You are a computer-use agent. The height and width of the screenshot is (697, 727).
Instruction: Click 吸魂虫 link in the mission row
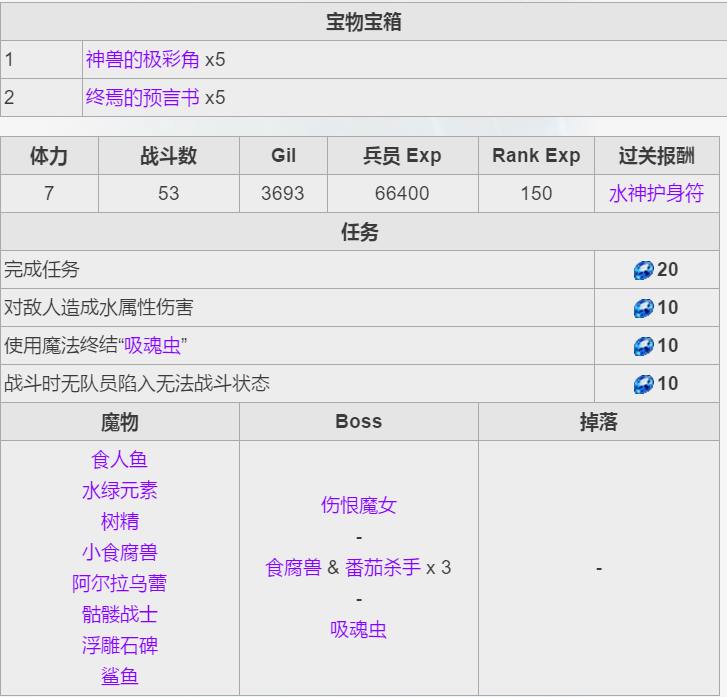coord(152,346)
